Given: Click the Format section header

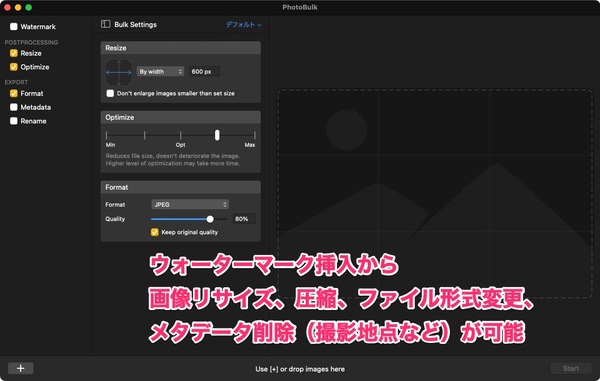Looking at the screenshot, I should point(181,187).
